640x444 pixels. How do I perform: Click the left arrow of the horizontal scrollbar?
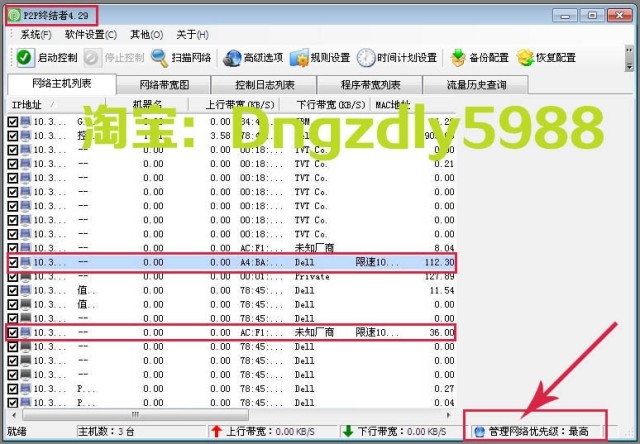click(14, 415)
